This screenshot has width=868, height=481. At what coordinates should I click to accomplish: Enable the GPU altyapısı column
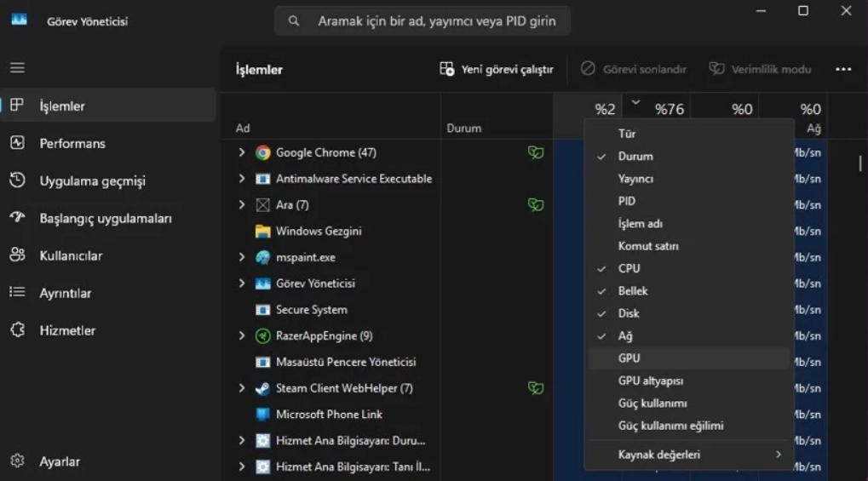point(689,381)
